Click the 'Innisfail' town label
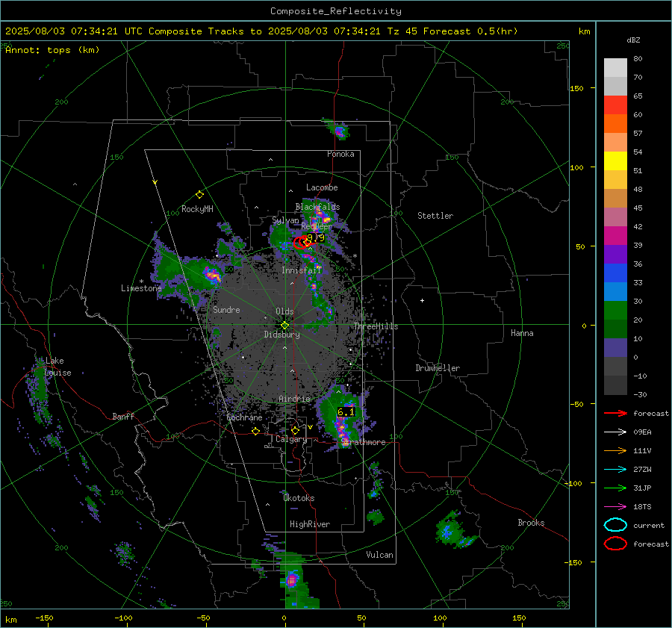This screenshot has width=672, height=628. [302, 270]
